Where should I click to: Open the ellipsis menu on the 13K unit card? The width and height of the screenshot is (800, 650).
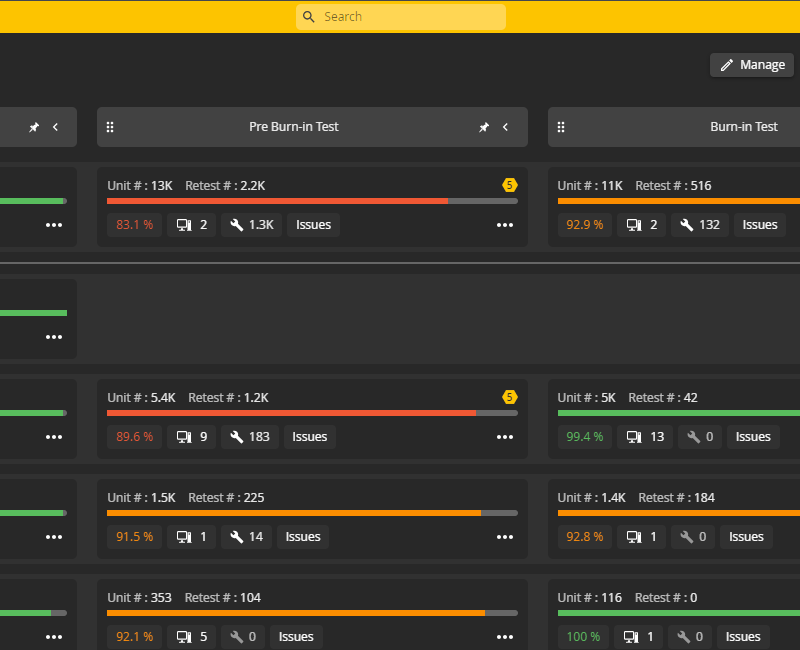[x=505, y=225]
